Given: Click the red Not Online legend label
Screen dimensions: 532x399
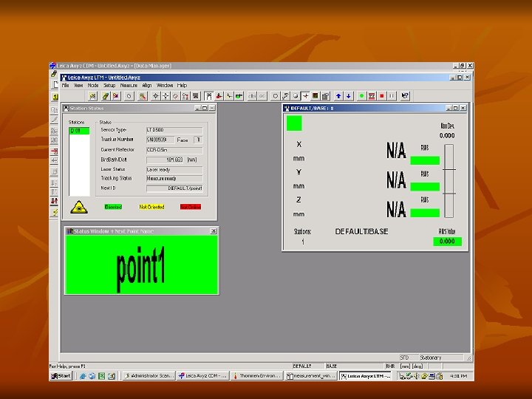Looking at the screenshot, I should coord(191,207).
